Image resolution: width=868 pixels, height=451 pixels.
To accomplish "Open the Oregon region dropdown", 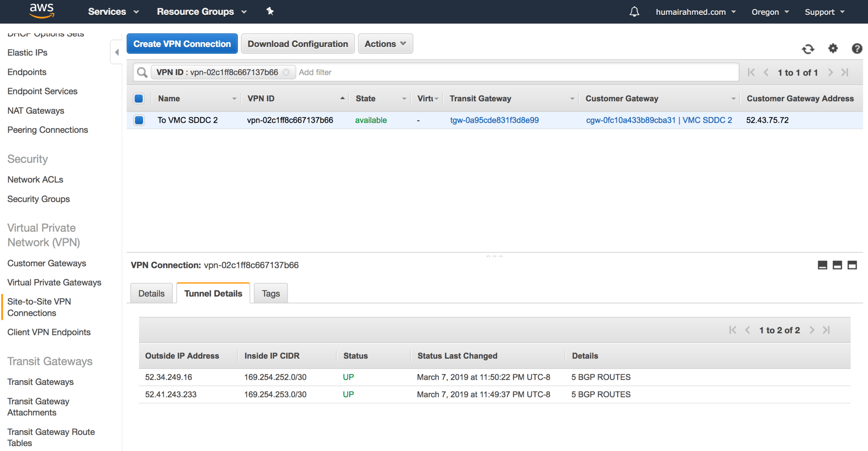I will (769, 12).
